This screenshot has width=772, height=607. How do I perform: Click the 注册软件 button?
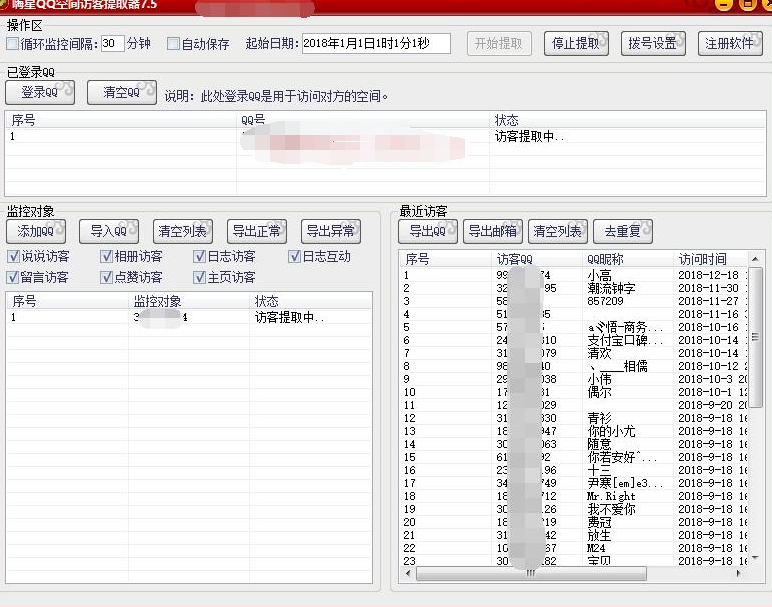click(x=730, y=44)
